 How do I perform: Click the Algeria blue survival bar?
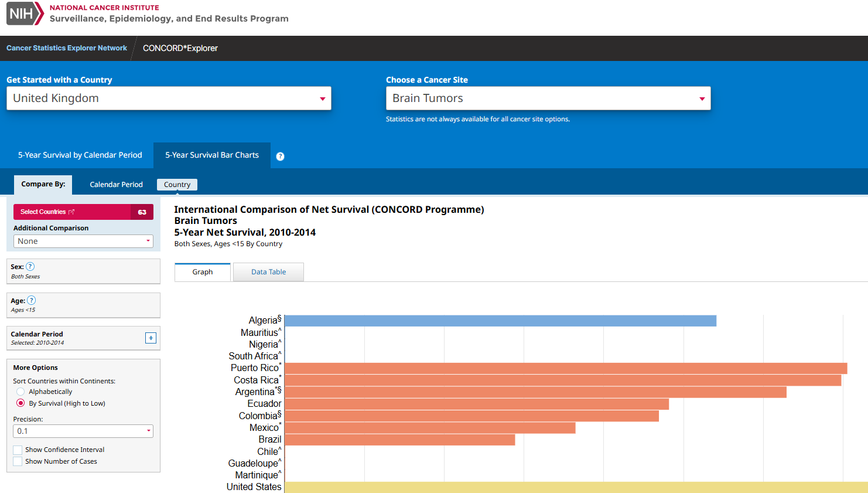[x=500, y=321]
